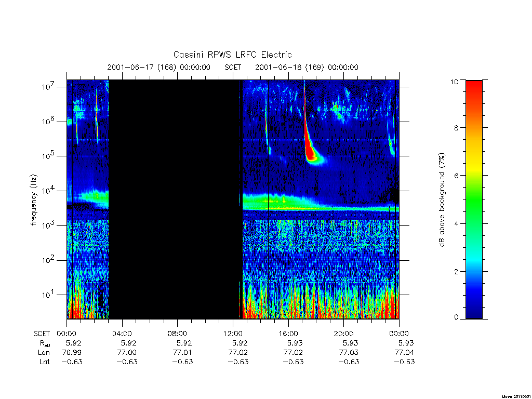
Task: Click the "SCET" row label below the plot
Action: (42, 334)
